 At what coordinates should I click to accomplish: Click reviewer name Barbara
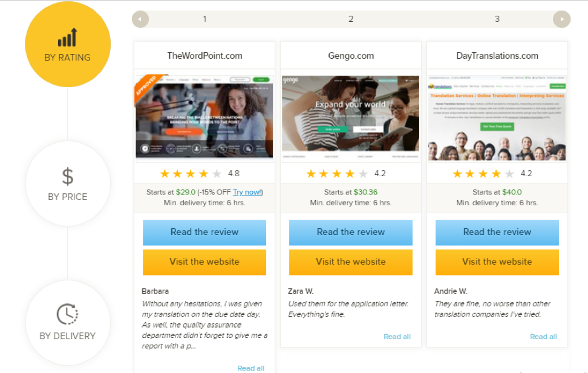click(x=155, y=291)
